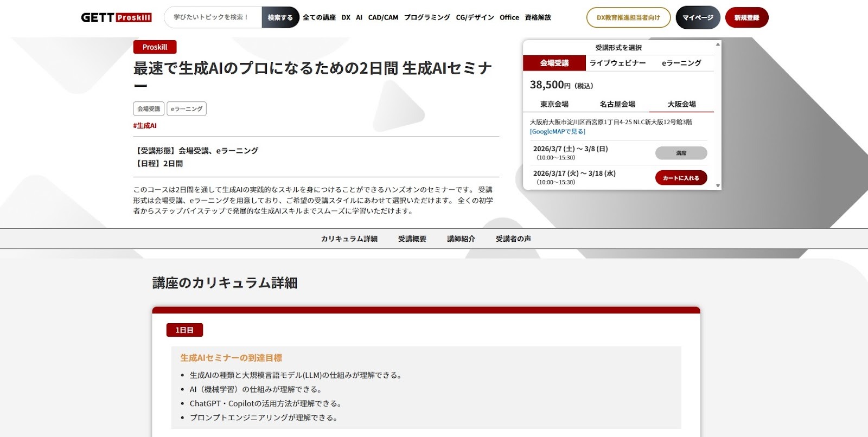Click the GETT Proskill logo
The width and height of the screenshot is (868, 437).
[x=116, y=17]
